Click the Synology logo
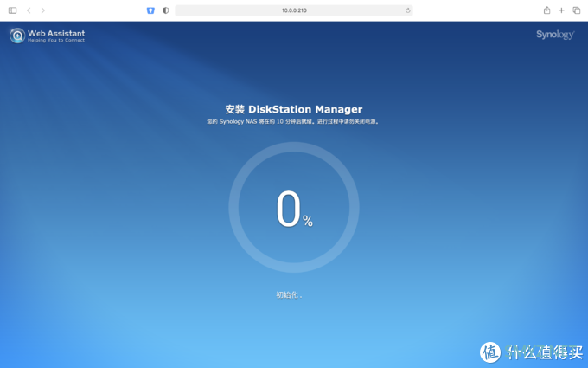 (x=555, y=35)
